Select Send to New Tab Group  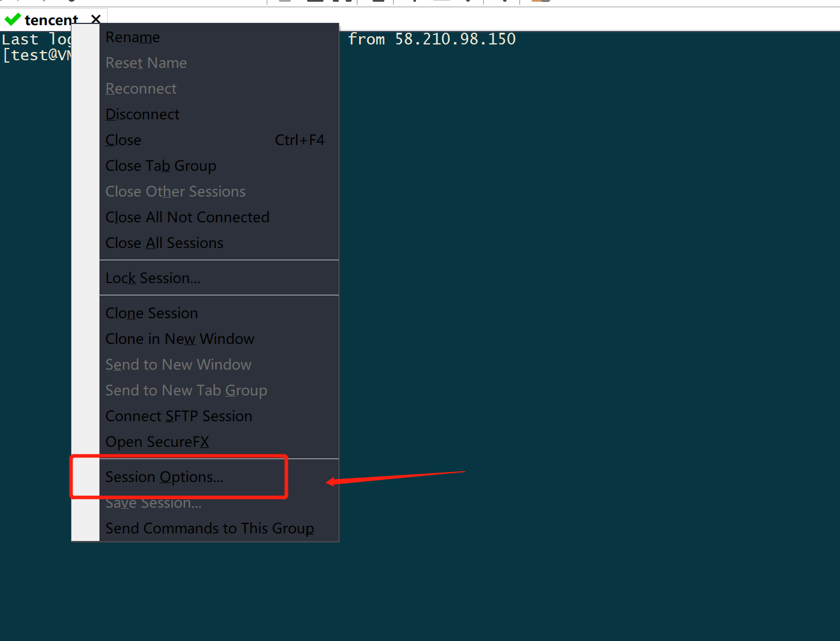186,390
